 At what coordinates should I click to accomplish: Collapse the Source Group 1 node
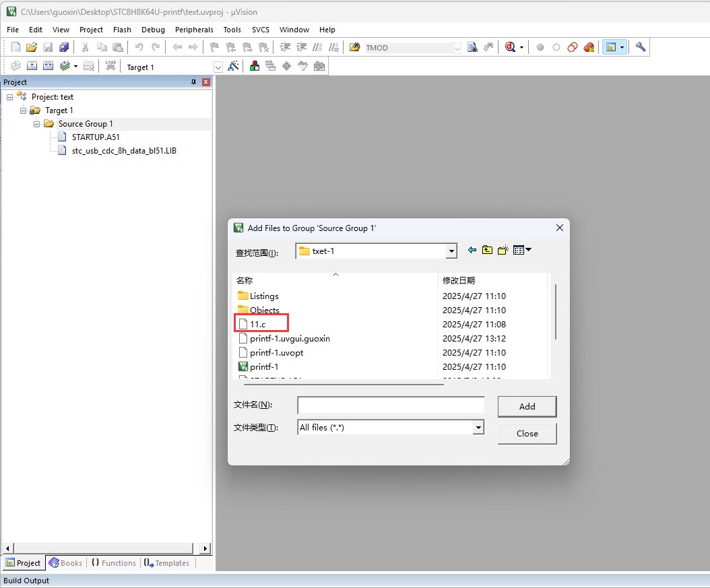36,124
